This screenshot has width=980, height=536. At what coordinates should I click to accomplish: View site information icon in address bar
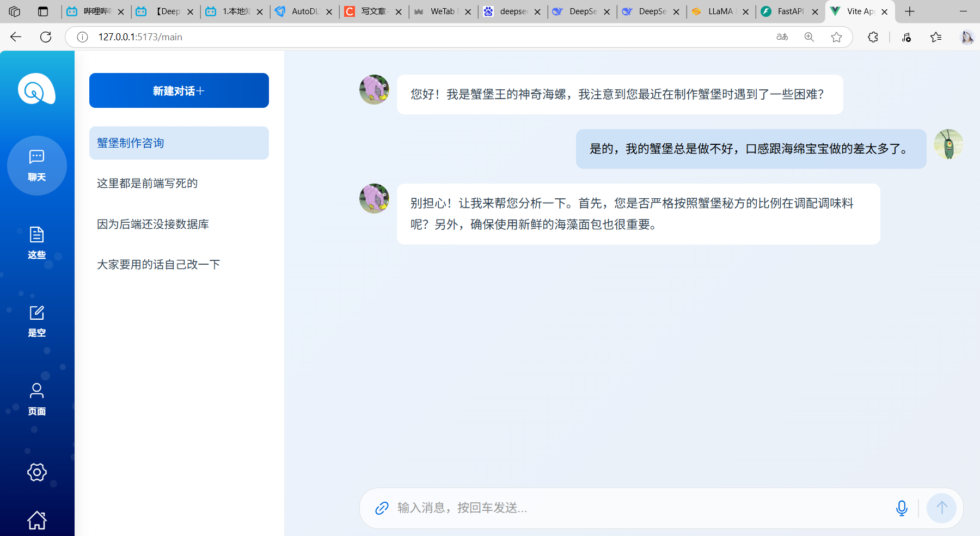click(82, 37)
